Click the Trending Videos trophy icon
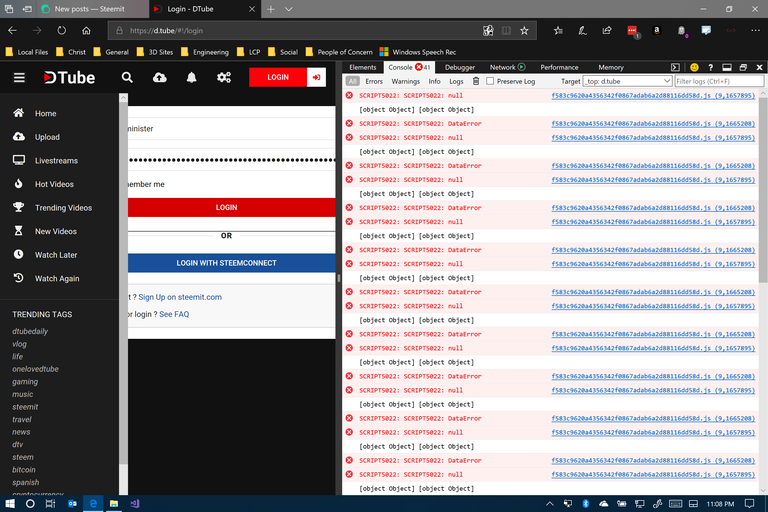The height and width of the screenshot is (512, 768). (19, 207)
